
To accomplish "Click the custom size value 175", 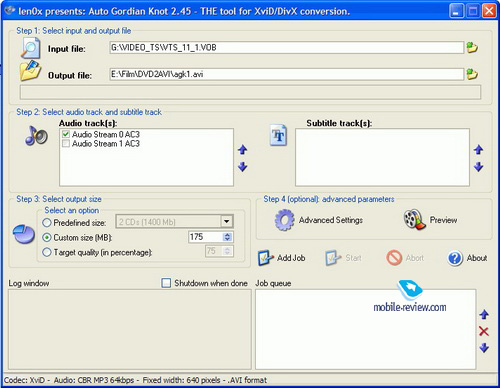I will point(197,237).
